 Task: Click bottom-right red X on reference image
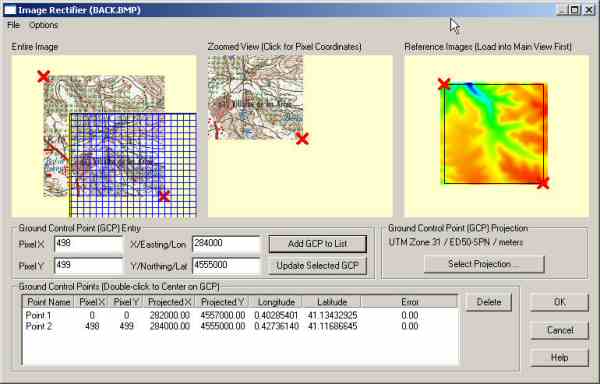pyautogui.click(x=543, y=183)
